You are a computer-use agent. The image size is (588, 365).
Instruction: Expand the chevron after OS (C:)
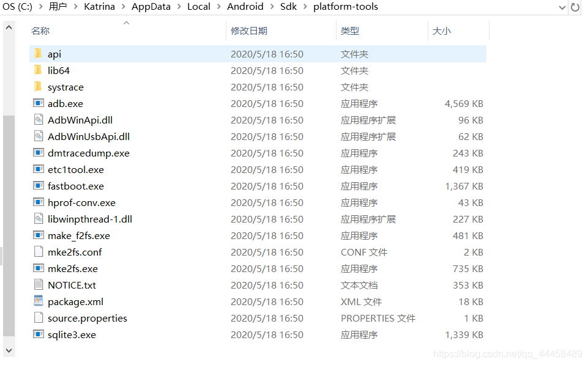pos(40,7)
